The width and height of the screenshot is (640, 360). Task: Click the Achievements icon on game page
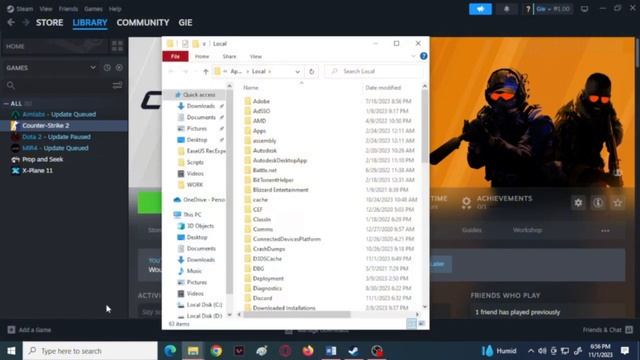466,202
